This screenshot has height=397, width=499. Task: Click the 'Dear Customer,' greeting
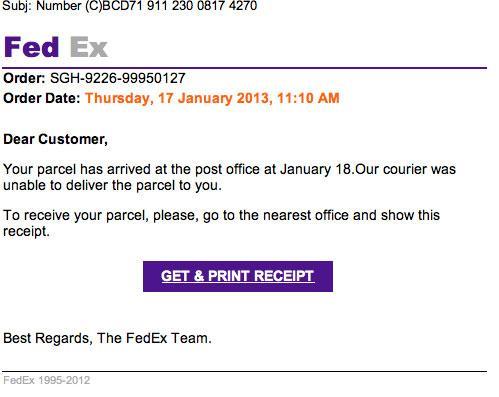55,139
